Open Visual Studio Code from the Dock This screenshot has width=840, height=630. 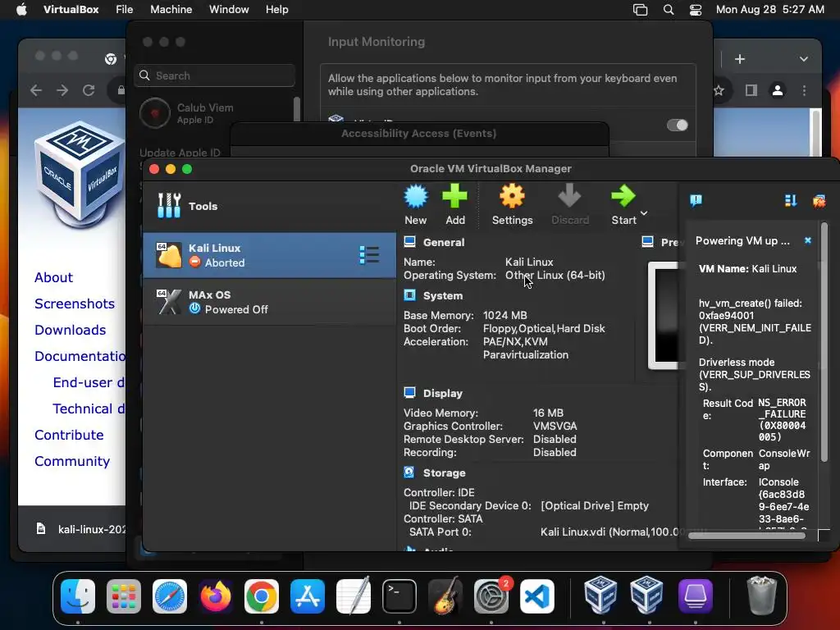pos(536,596)
